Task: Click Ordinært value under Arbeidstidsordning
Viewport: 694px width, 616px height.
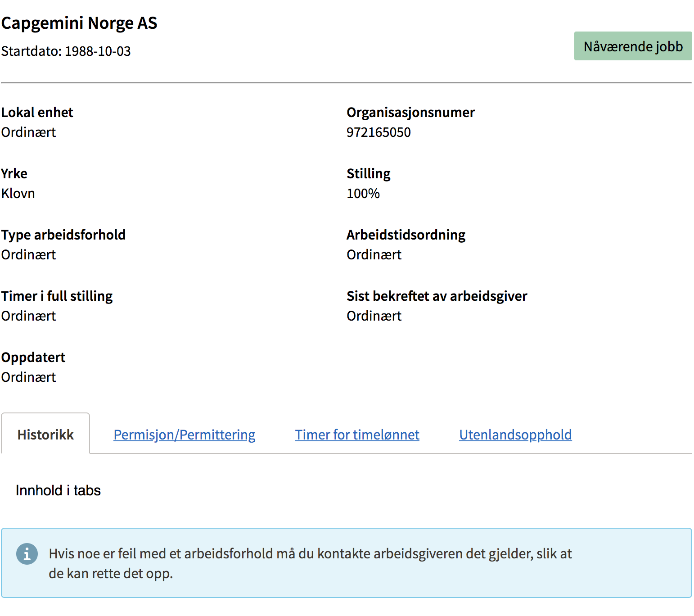Action: 374,255
